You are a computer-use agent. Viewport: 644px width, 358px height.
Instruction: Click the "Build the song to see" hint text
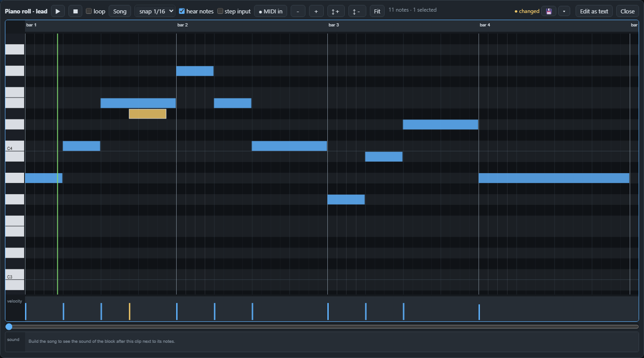pyautogui.click(x=102, y=341)
